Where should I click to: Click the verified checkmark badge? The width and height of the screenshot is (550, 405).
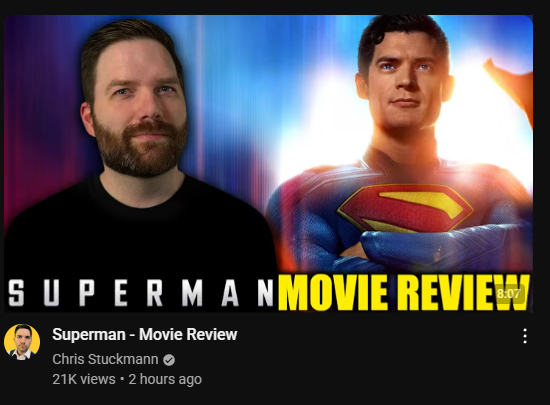coord(169,360)
